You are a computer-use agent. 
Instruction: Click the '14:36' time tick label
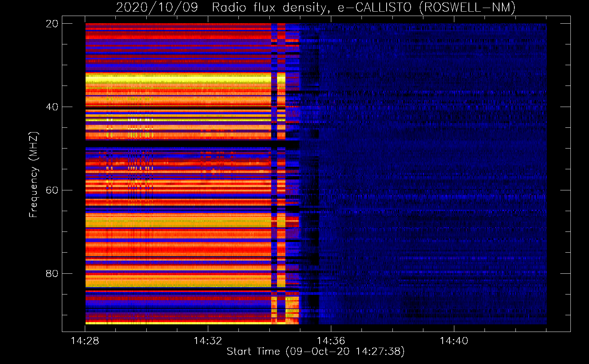coord(331,341)
